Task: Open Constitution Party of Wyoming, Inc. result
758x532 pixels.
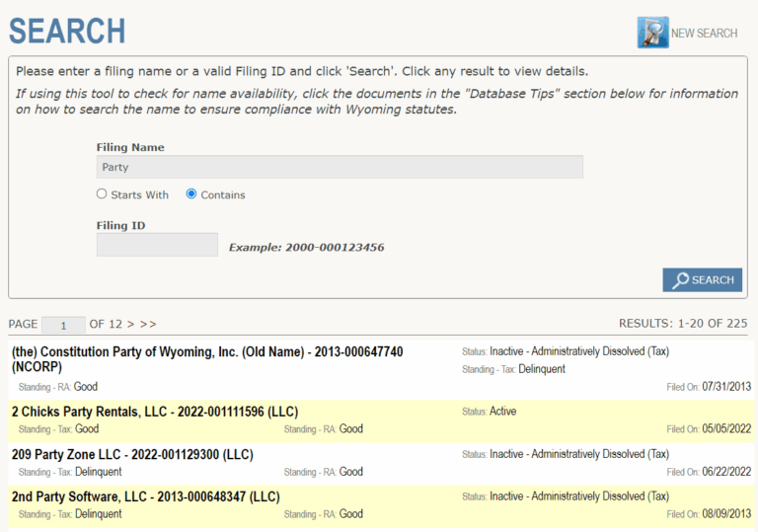Action: [x=206, y=352]
